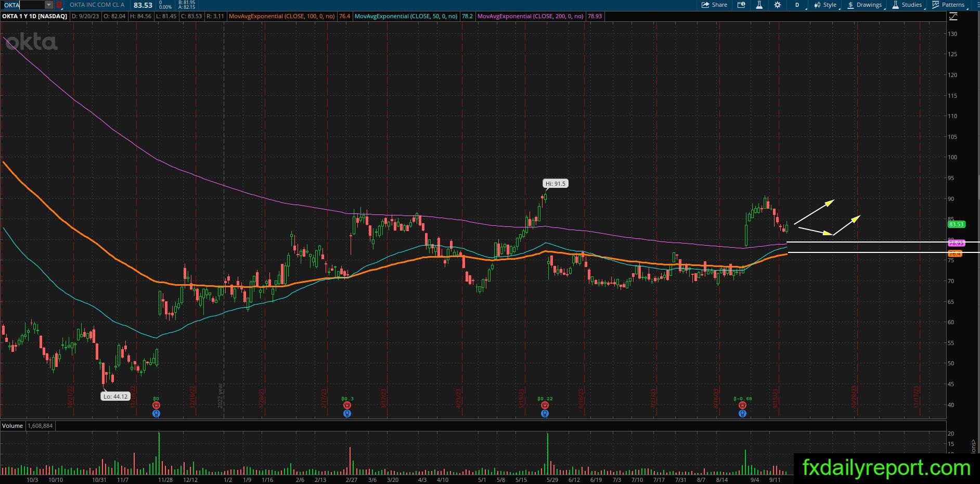Select the 50-period MovAvgExponential label
The height and width of the screenshot is (484, 980).
coord(406,16)
